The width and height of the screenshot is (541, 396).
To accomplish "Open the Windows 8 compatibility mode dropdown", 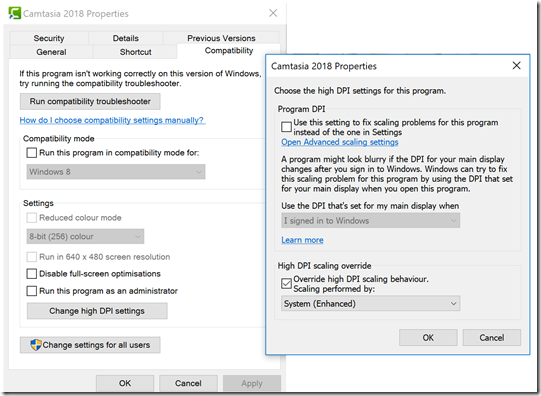I will coord(116,171).
